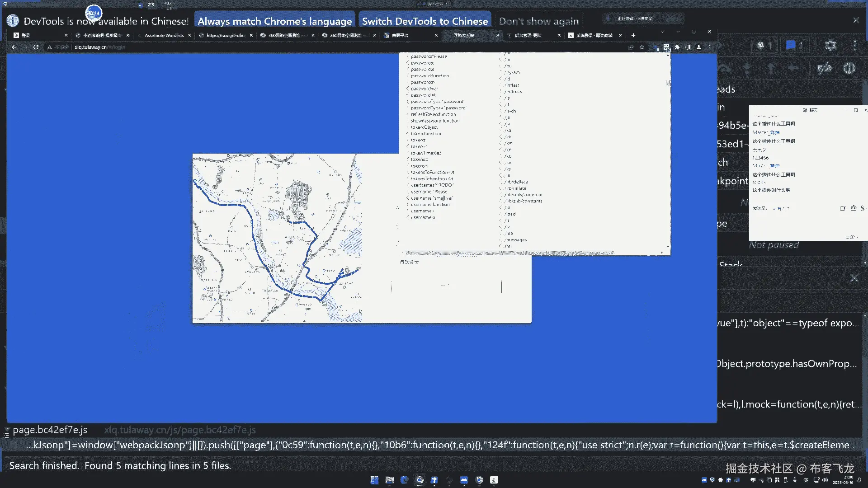The height and width of the screenshot is (488, 868).
Task: Click step out arrow icon
Action: (x=771, y=68)
